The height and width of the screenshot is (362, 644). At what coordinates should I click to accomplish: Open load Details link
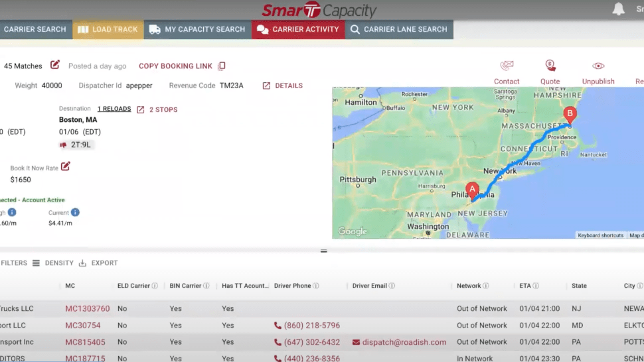click(289, 86)
